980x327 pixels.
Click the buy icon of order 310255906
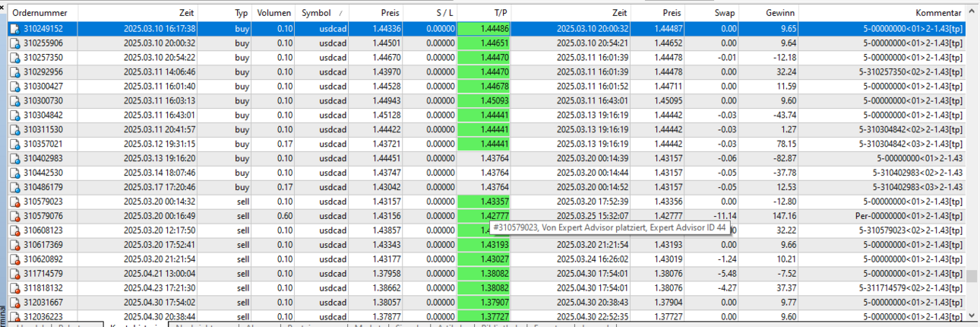coord(14,43)
